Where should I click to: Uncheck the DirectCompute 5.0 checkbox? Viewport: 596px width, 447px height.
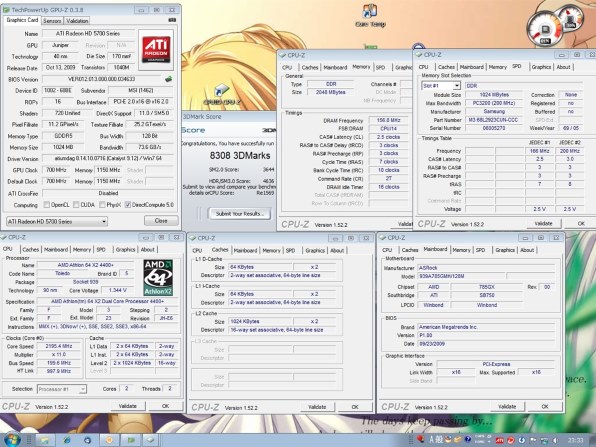(x=128, y=205)
